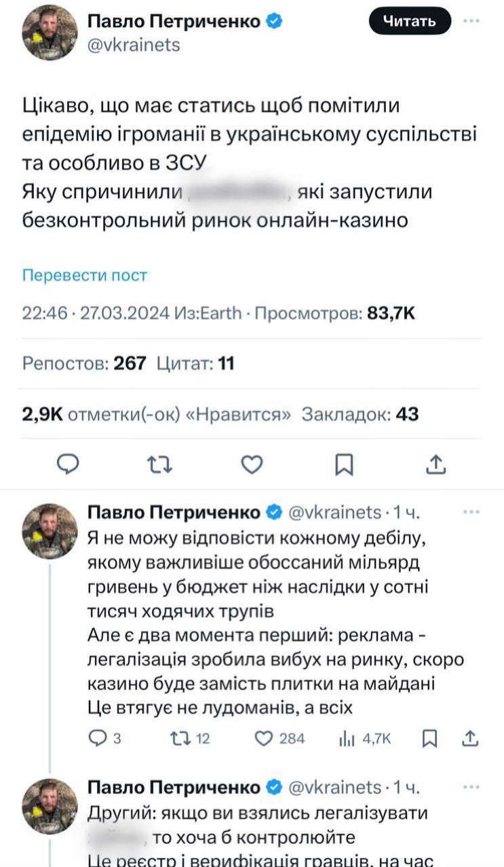This screenshot has width=504, height=867.
Task: Bookmark the main post
Action: pos(345,464)
